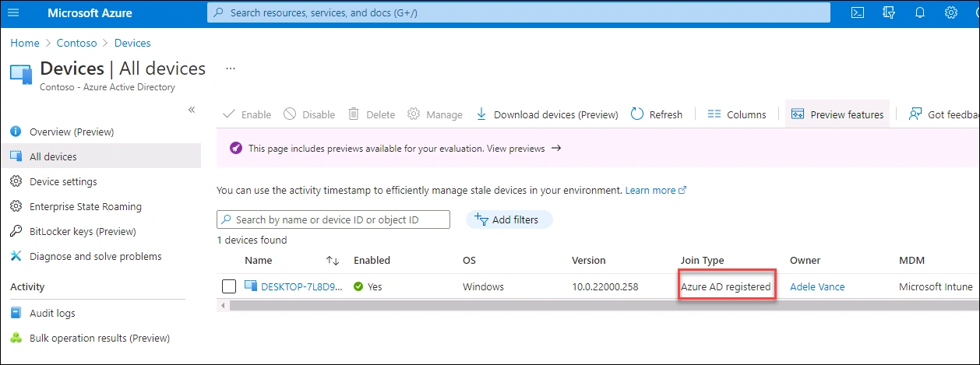The height and width of the screenshot is (365, 980).
Task: Click the Devices breadcrumb link
Action: point(132,43)
